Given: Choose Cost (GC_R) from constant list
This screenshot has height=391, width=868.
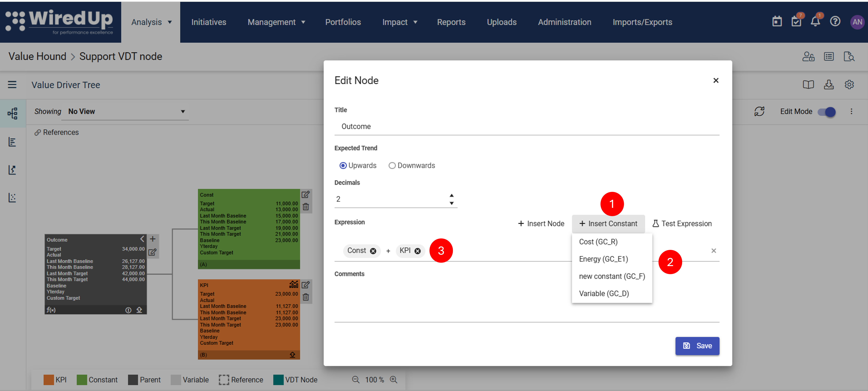Looking at the screenshot, I should [x=612, y=242].
